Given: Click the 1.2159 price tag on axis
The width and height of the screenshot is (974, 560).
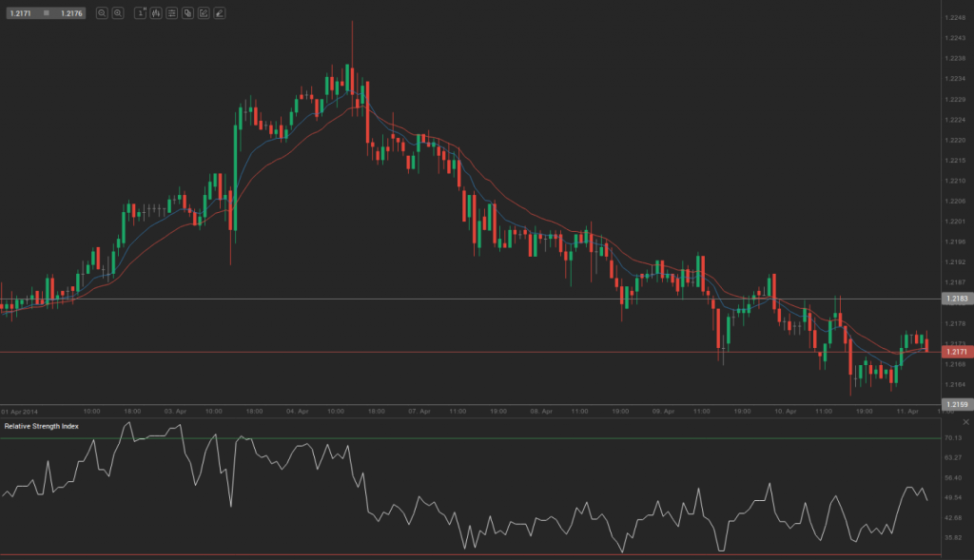Looking at the screenshot, I should (x=956, y=403).
